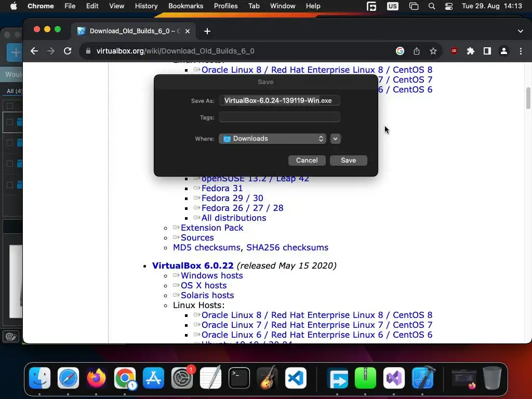Click the address bar URL
Viewport: 532px width, 399px height.
(x=176, y=51)
